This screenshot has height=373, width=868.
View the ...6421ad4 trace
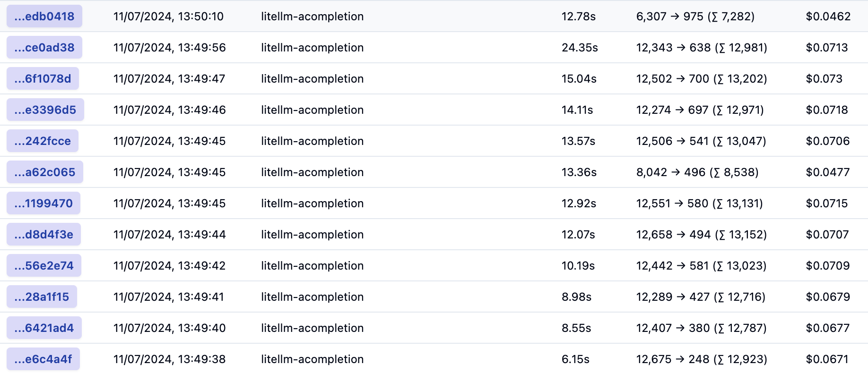[44, 328]
